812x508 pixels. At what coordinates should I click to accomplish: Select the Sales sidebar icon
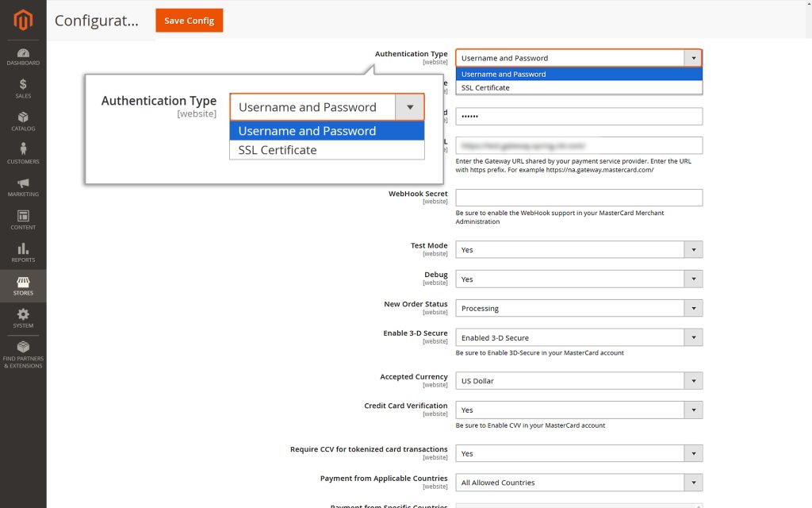pyautogui.click(x=23, y=86)
